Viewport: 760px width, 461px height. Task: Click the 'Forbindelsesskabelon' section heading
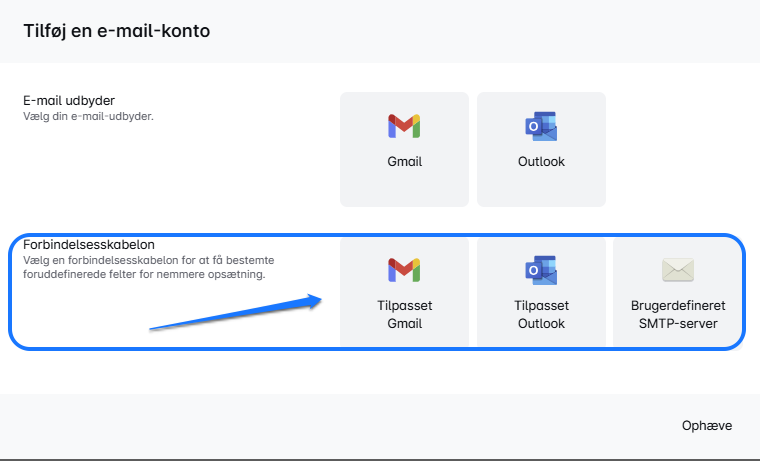coord(88,244)
